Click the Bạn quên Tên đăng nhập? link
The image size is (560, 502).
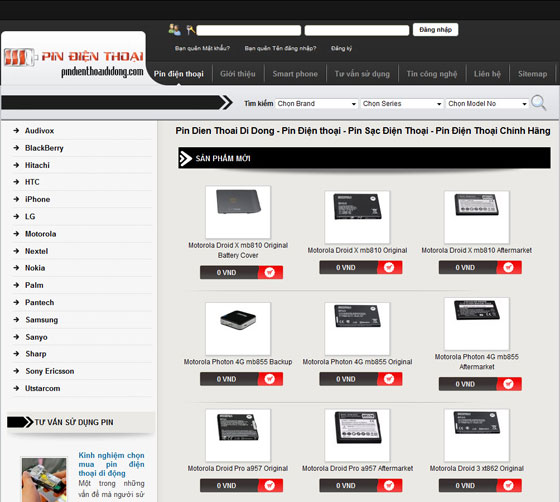280,48
